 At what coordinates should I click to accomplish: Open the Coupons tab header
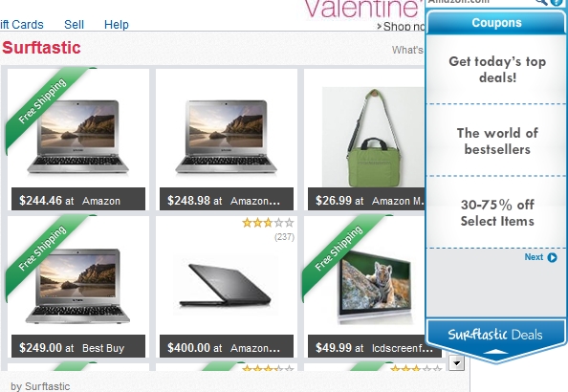(x=496, y=23)
